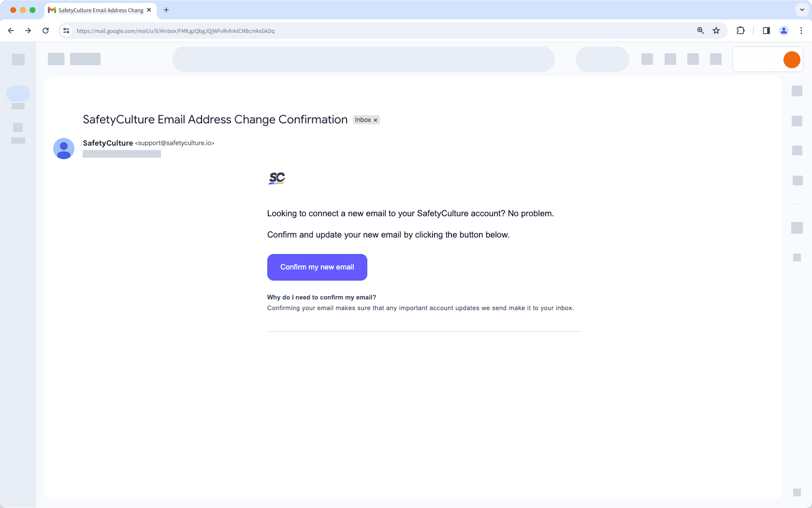Remove the Inbox label with its x
This screenshot has height=508, width=812.
coord(375,120)
